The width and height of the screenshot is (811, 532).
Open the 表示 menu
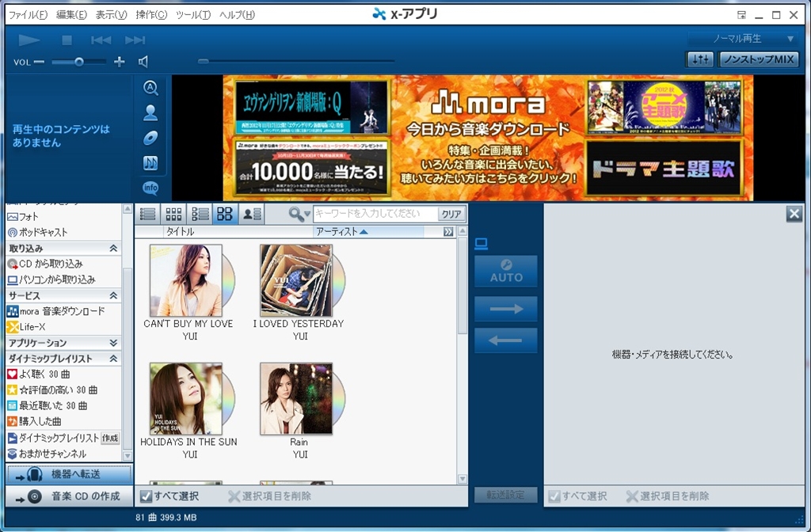pos(111,15)
